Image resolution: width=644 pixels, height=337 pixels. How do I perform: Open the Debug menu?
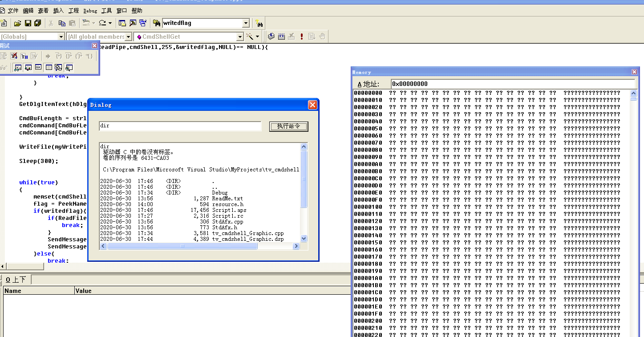click(90, 11)
